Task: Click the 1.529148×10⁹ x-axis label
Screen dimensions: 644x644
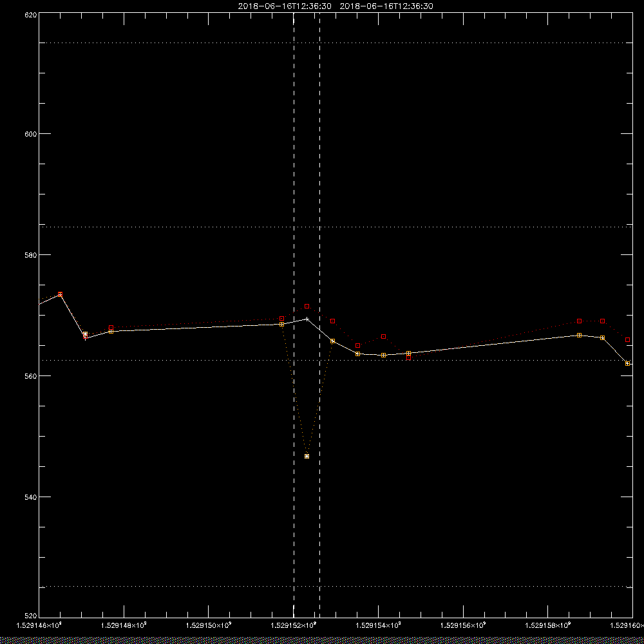Action: [124, 625]
